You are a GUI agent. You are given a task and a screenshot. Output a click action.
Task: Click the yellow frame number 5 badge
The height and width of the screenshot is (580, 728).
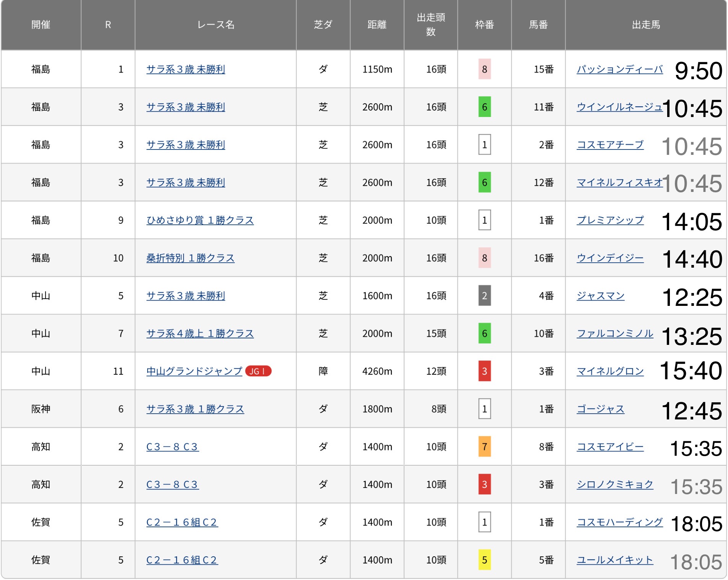(484, 560)
